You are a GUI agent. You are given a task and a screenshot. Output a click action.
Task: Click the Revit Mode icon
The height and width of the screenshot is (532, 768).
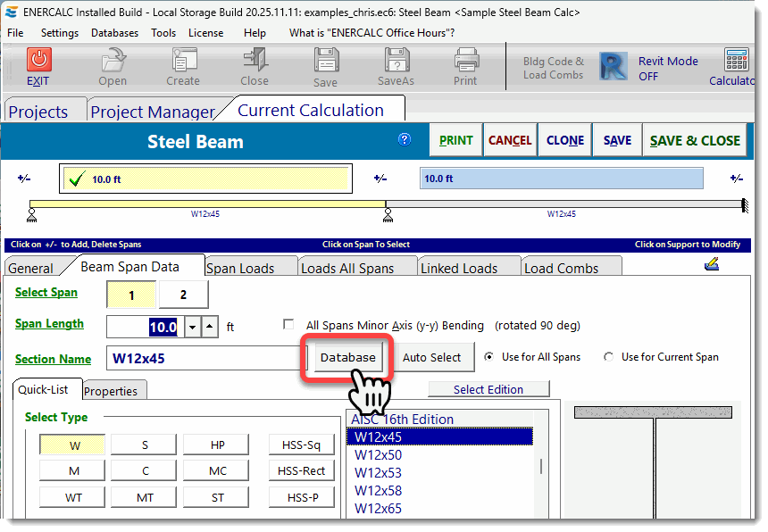click(x=615, y=66)
